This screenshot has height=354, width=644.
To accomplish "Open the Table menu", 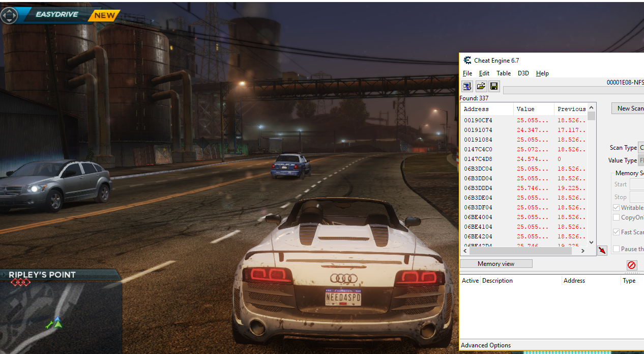I will [504, 73].
